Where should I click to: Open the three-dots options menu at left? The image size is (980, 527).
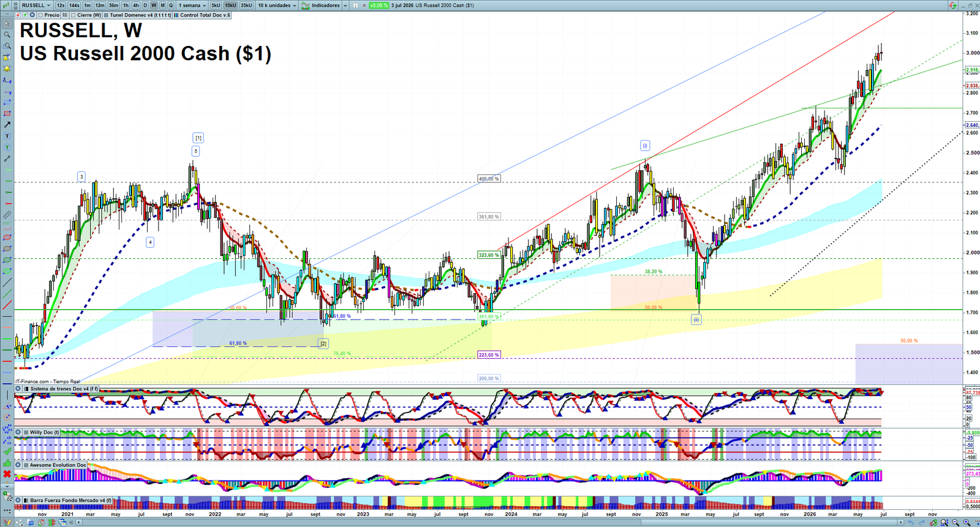pyautogui.click(x=7, y=512)
